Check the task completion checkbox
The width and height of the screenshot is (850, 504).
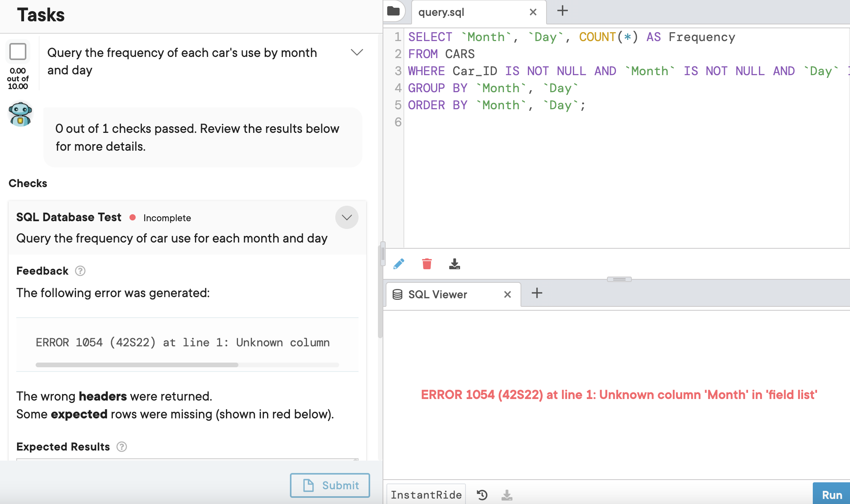(x=18, y=52)
